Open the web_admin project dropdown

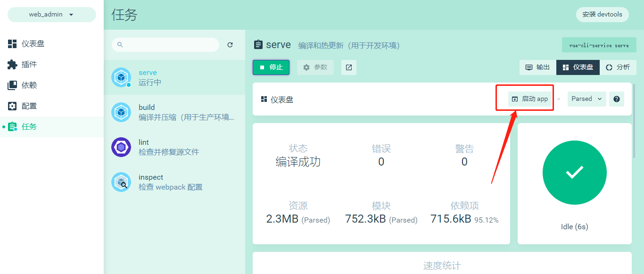tap(52, 15)
